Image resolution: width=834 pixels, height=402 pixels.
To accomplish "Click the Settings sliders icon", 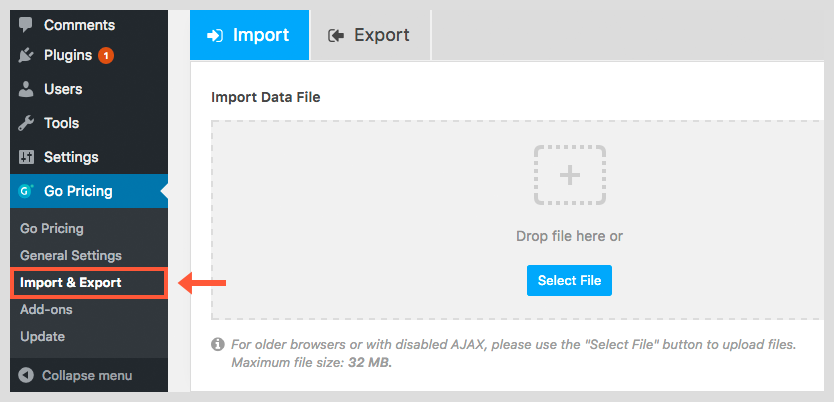I will pos(26,157).
